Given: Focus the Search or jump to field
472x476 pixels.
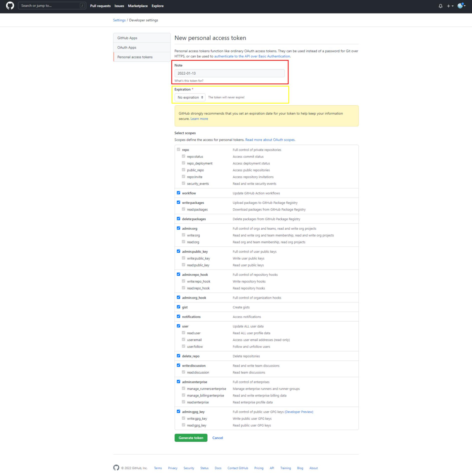Looking at the screenshot, I should (x=52, y=6).
